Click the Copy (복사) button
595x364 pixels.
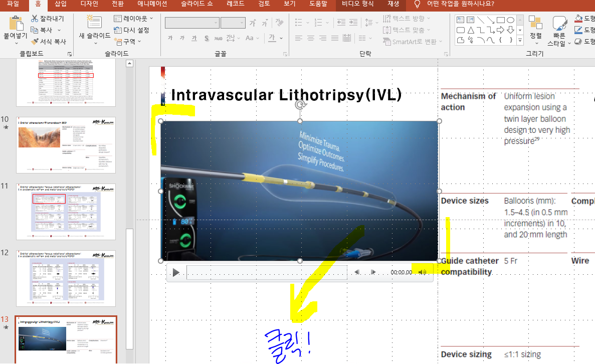(x=42, y=30)
